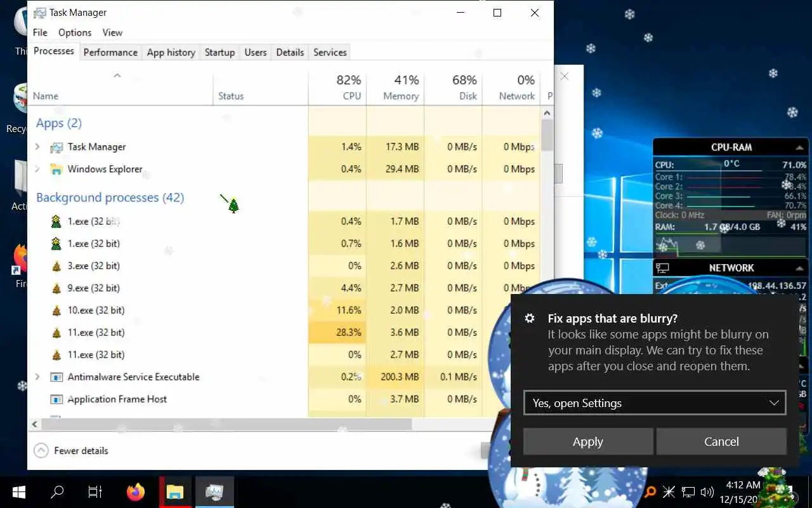Expand the Task Manager app row

coord(37,147)
